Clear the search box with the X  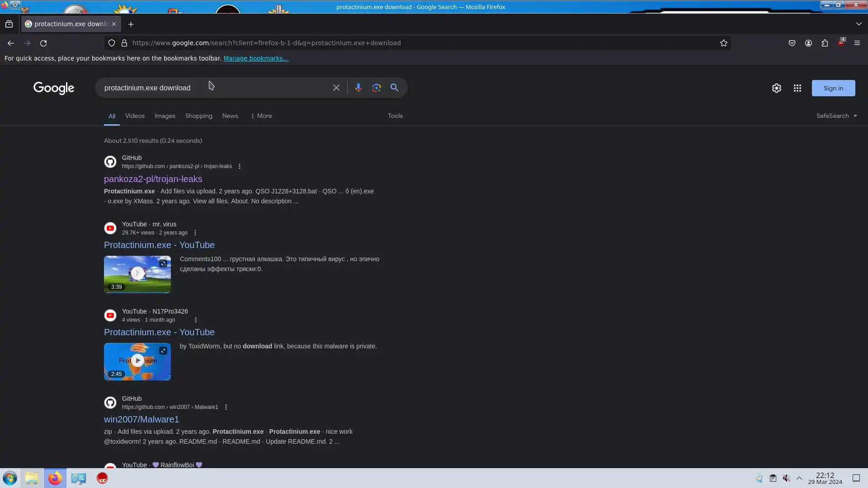click(336, 88)
